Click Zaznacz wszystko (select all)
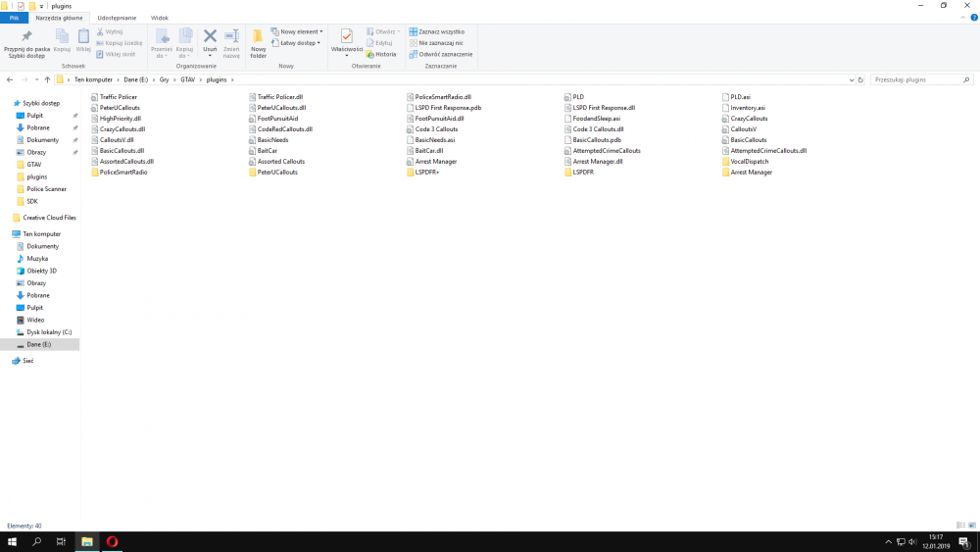The image size is (980, 552). pyautogui.click(x=437, y=31)
